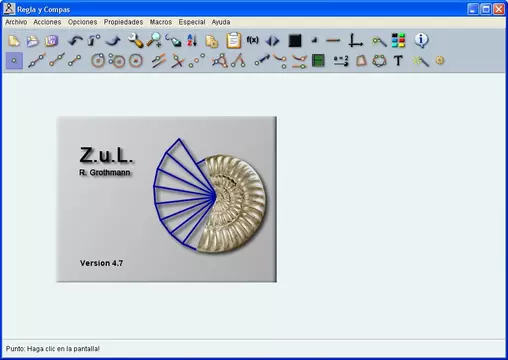Select the Circle tool

click(98, 61)
